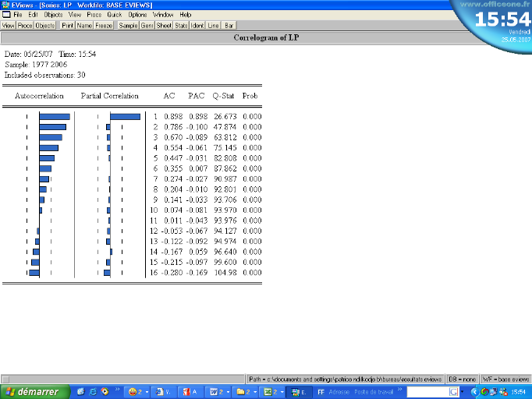Click first quick launch icon beside démarrer
Viewport: 532px width, 399px height.
click(x=81, y=392)
